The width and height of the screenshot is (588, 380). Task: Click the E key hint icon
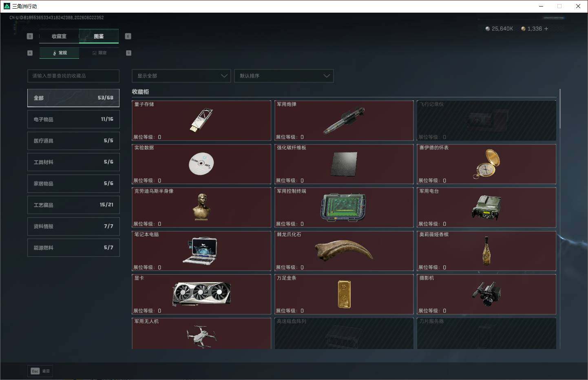[128, 36]
